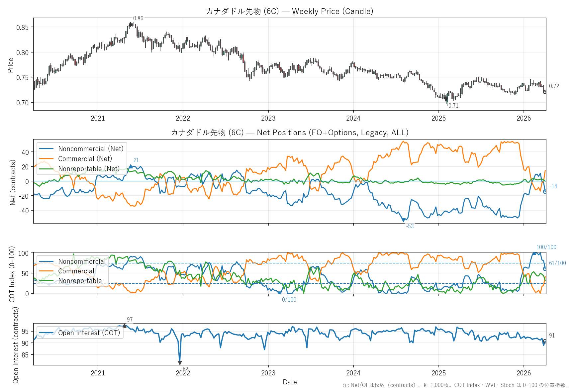
Task: Click the open interest minimum marker (82)
Action: 180,363
